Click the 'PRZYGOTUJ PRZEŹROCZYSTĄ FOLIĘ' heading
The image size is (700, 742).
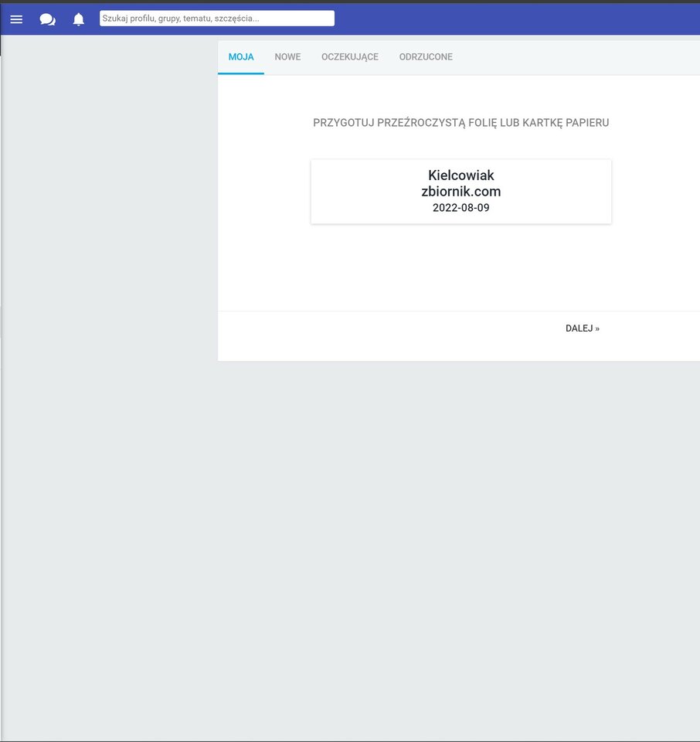[x=460, y=123]
